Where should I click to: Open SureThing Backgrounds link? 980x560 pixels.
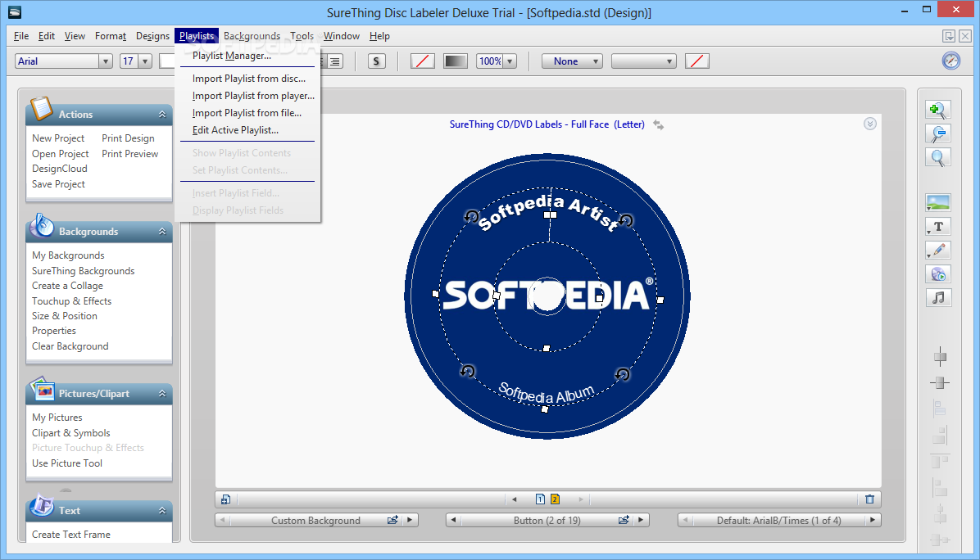pos(83,271)
